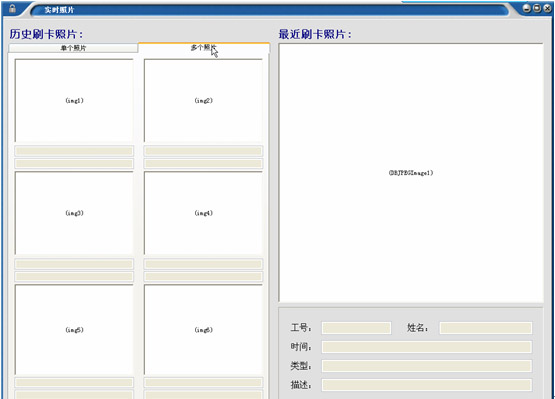
Task: Click the upper info field directly under img2
Action: [x=204, y=151]
